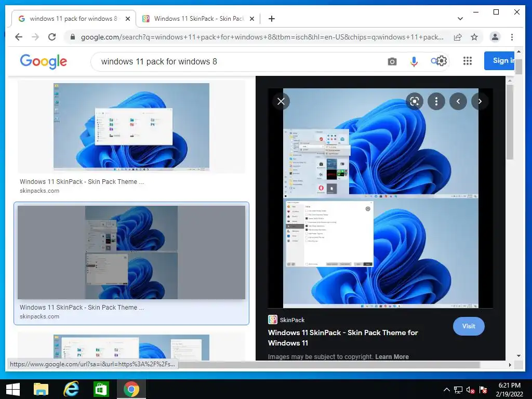Search by image camera icon

tap(392, 61)
